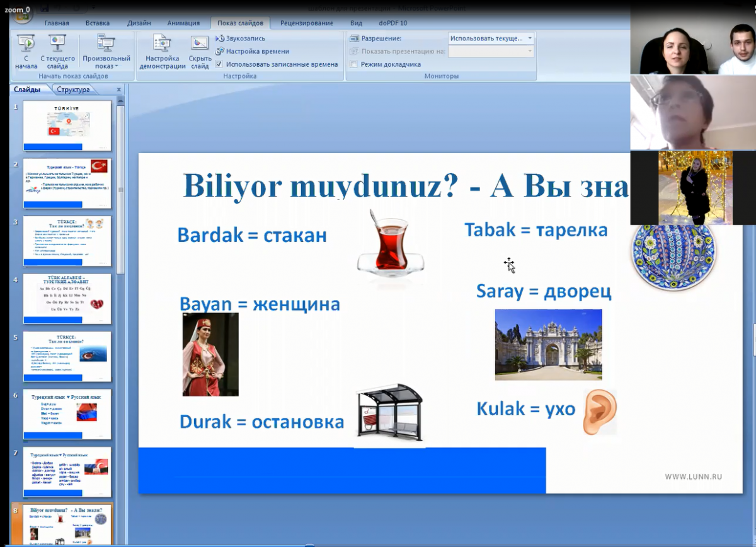Select the palace gate photo
756x547 pixels.
point(548,344)
